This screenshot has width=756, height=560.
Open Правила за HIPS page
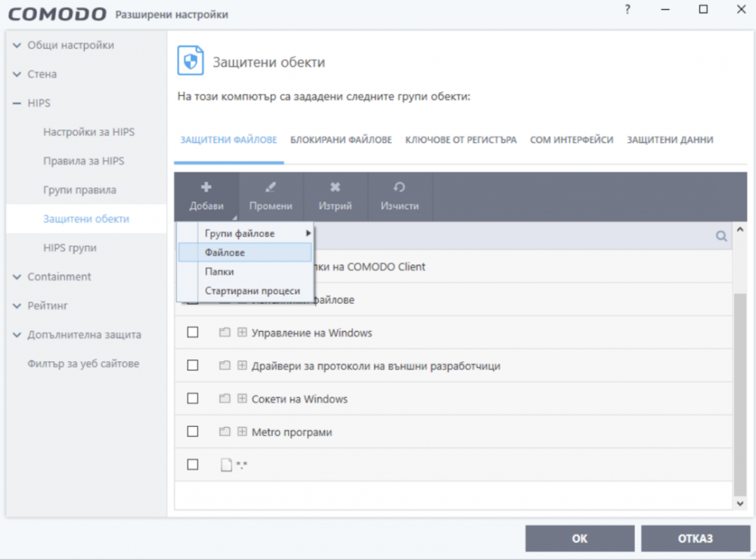point(83,161)
